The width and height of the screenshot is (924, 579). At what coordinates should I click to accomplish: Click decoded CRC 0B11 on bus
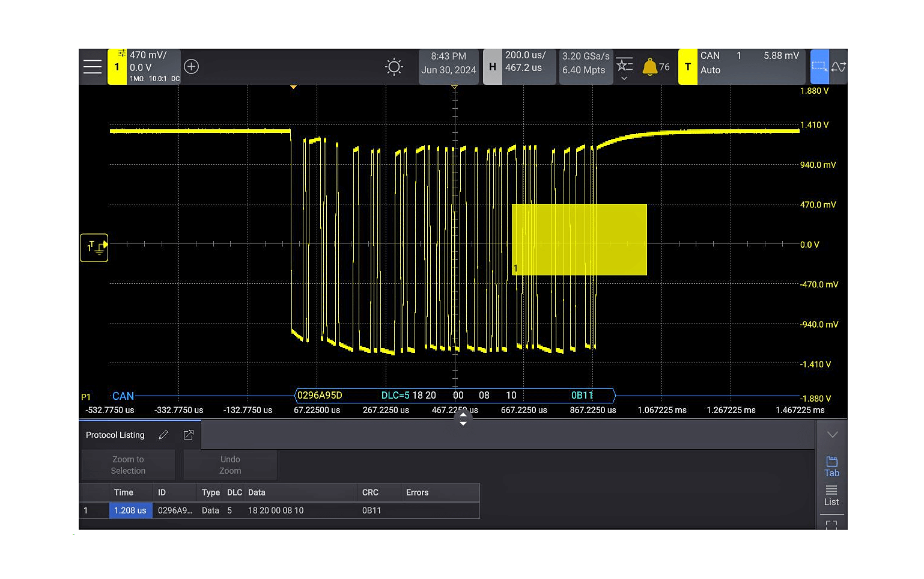pos(582,396)
